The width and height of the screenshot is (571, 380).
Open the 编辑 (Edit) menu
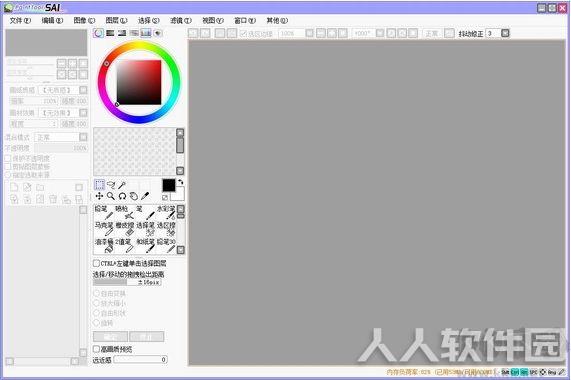pyautogui.click(x=52, y=20)
